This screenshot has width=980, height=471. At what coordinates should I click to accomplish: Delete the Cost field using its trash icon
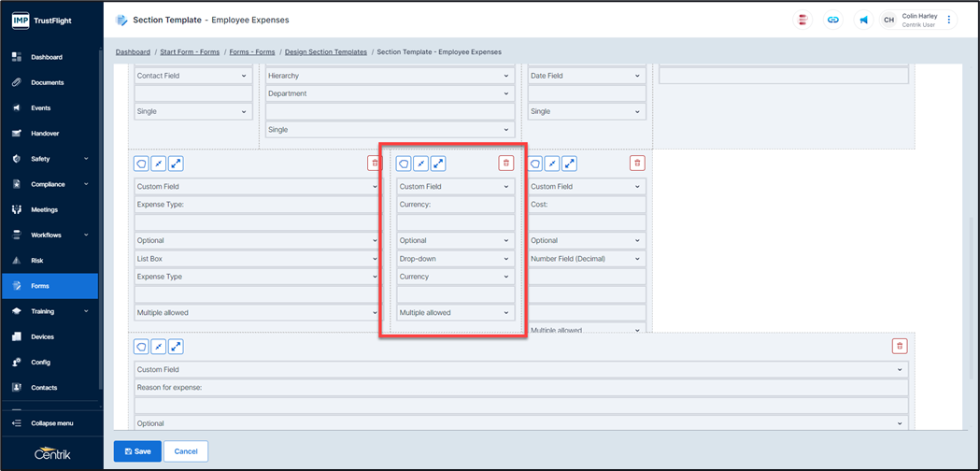point(637,164)
